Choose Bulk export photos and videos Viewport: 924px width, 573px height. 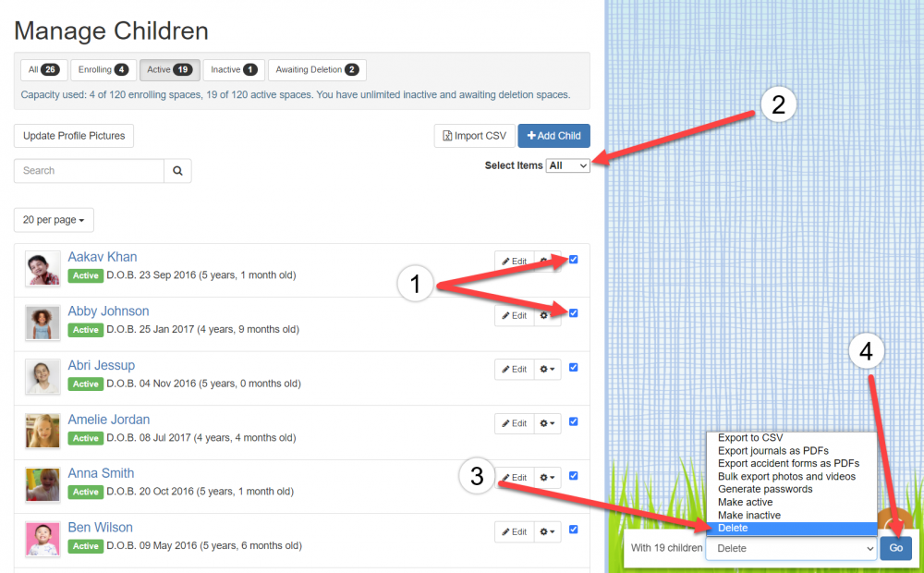pyautogui.click(x=792, y=476)
